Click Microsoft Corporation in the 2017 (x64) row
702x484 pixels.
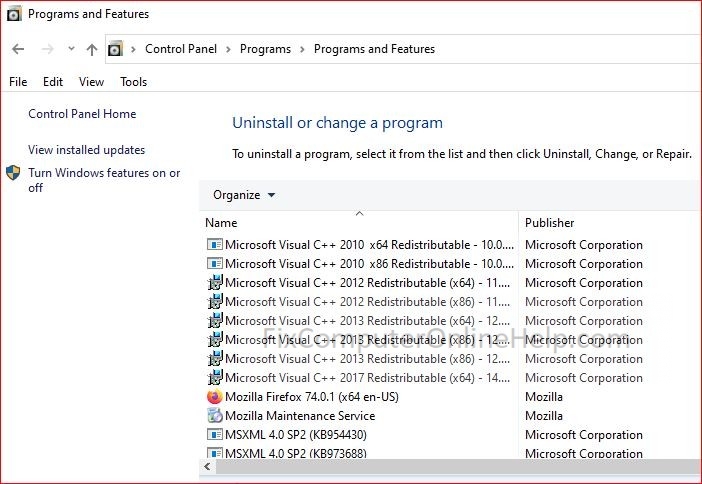[584, 377]
